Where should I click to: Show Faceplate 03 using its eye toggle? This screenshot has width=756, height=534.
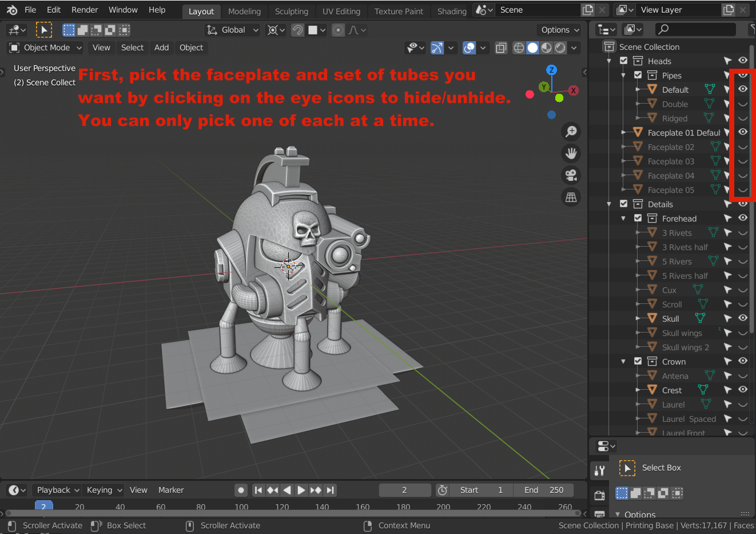click(x=743, y=161)
